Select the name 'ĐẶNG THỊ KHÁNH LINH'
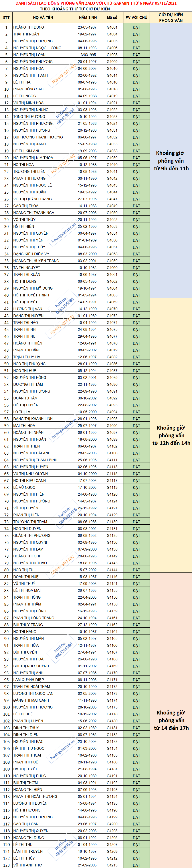This screenshot has width=192, height=868. click(x=33, y=419)
